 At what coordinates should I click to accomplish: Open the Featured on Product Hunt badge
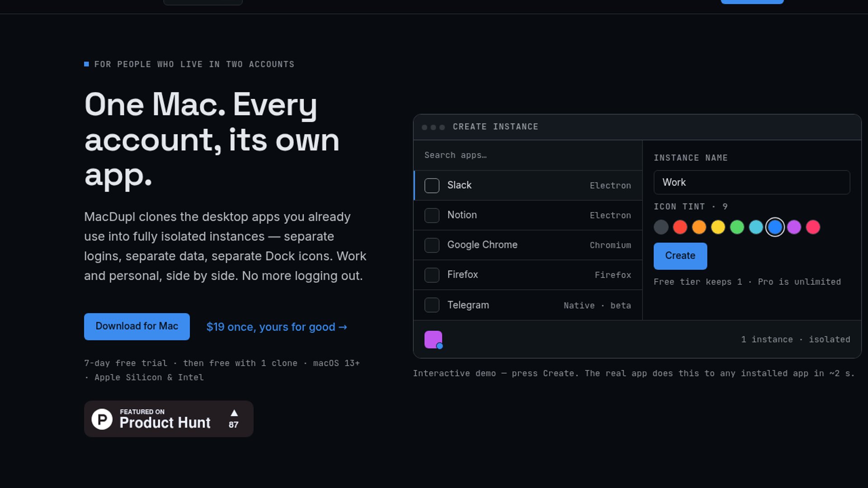coord(169,419)
